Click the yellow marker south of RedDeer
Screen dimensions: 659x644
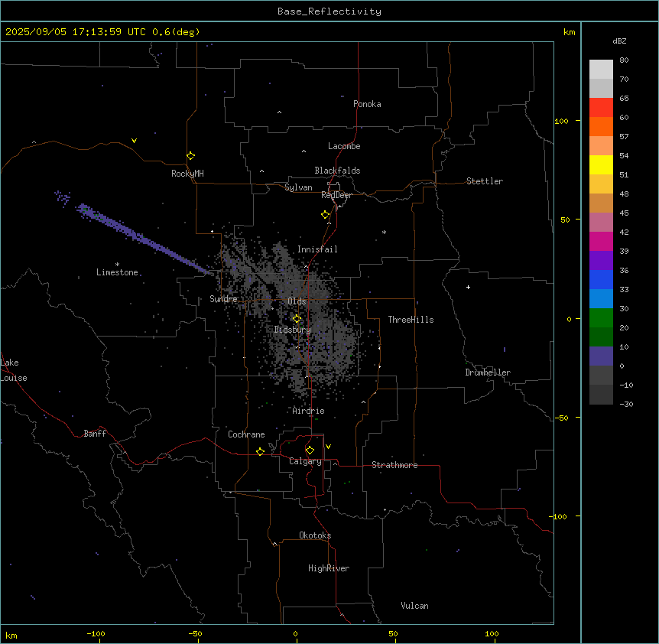click(326, 215)
